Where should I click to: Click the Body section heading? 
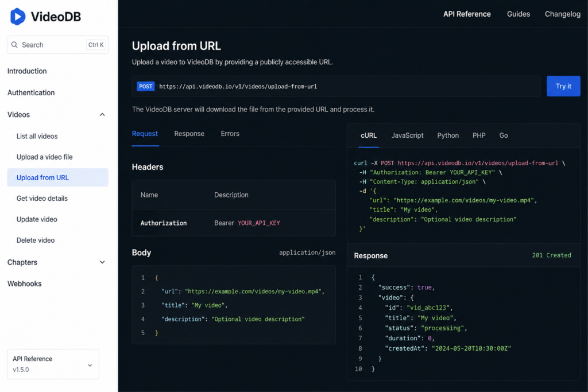pyautogui.click(x=141, y=253)
